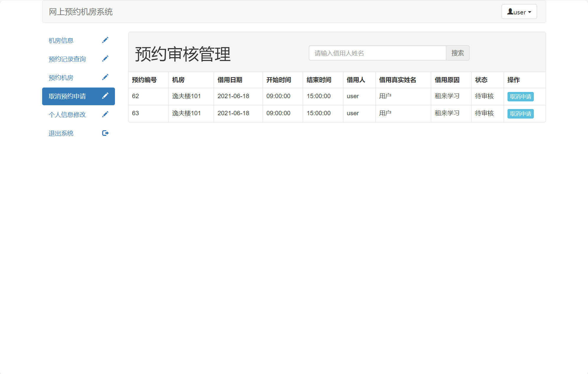This screenshot has height=374, width=588.
Task: Open the 预约记录查询 section
Action: (x=67, y=59)
